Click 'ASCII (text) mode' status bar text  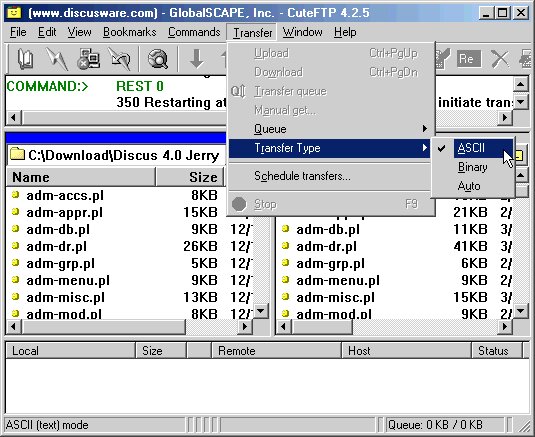tap(47, 425)
